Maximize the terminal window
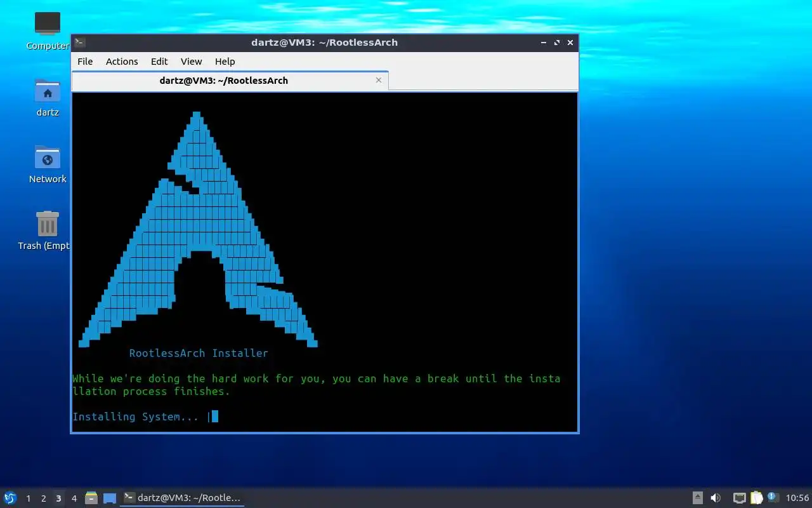This screenshot has width=812, height=508. 557,43
